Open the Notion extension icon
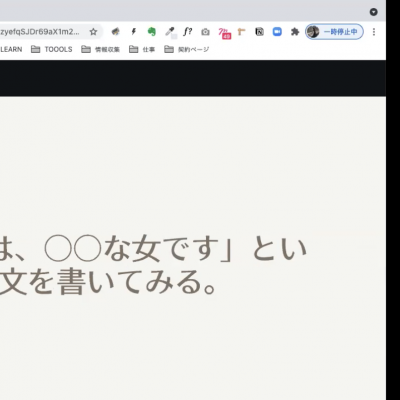Image resolution: width=400 pixels, height=400 pixels. coord(259,32)
